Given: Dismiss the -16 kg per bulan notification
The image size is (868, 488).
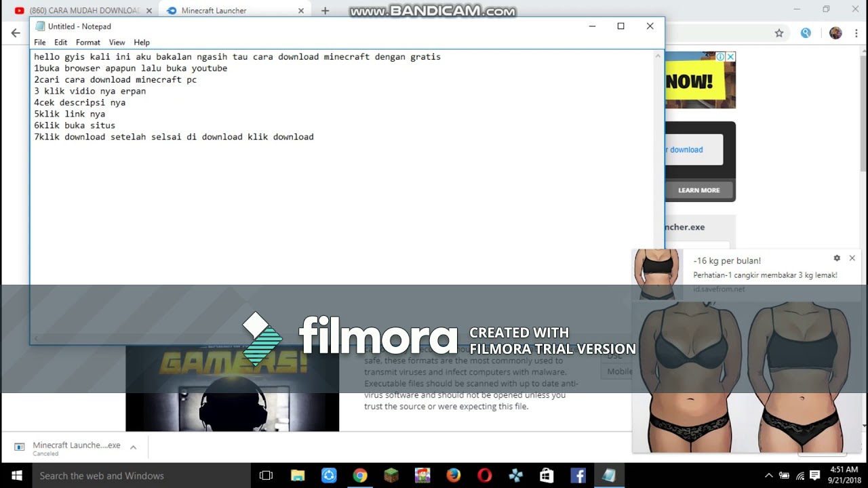Looking at the screenshot, I should 852,258.
